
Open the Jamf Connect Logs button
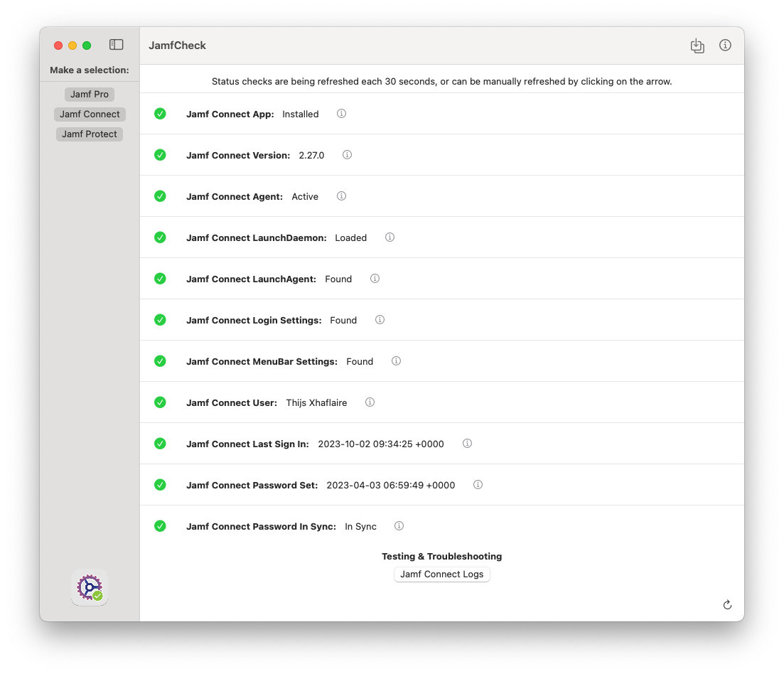(x=441, y=574)
